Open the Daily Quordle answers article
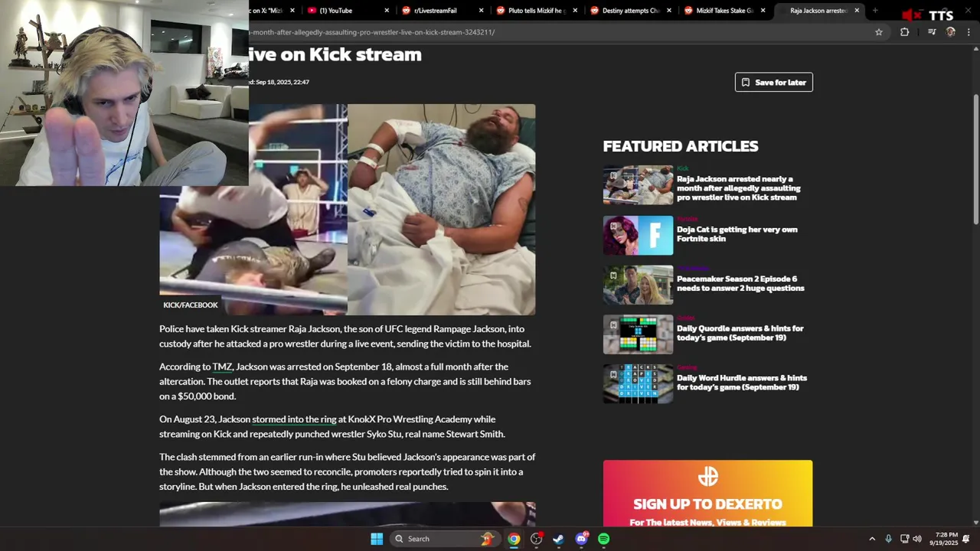 740,333
